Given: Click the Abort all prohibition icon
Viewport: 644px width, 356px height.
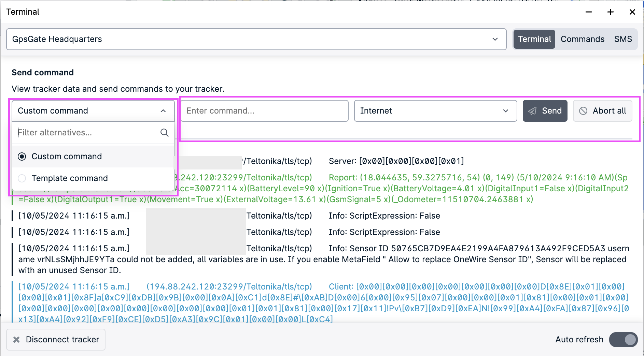Looking at the screenshot, I should (x=583, y=110).
